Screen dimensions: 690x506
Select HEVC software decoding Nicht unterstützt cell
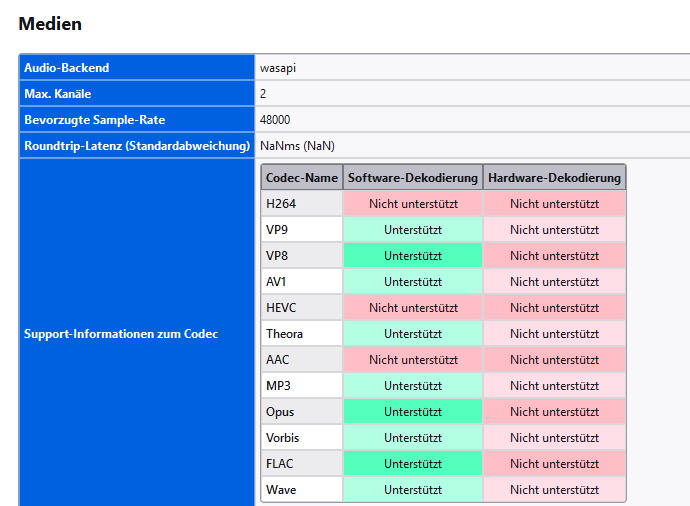point(412,308)
